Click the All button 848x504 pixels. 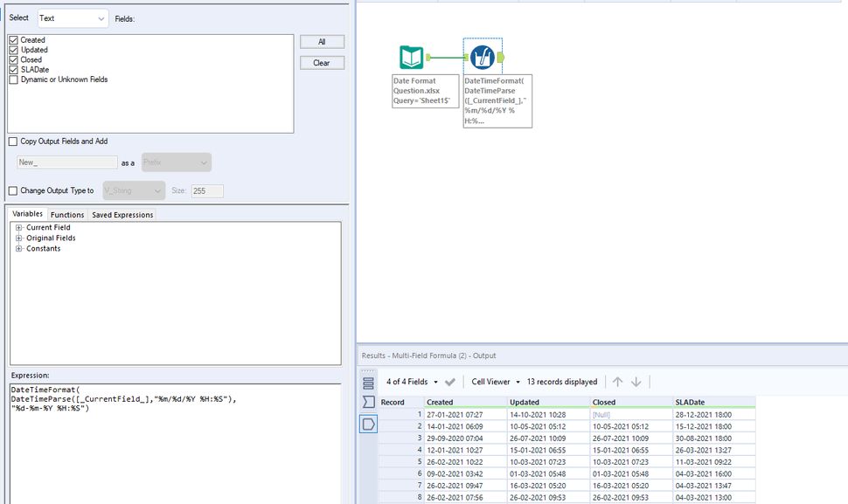click(322, 42)
